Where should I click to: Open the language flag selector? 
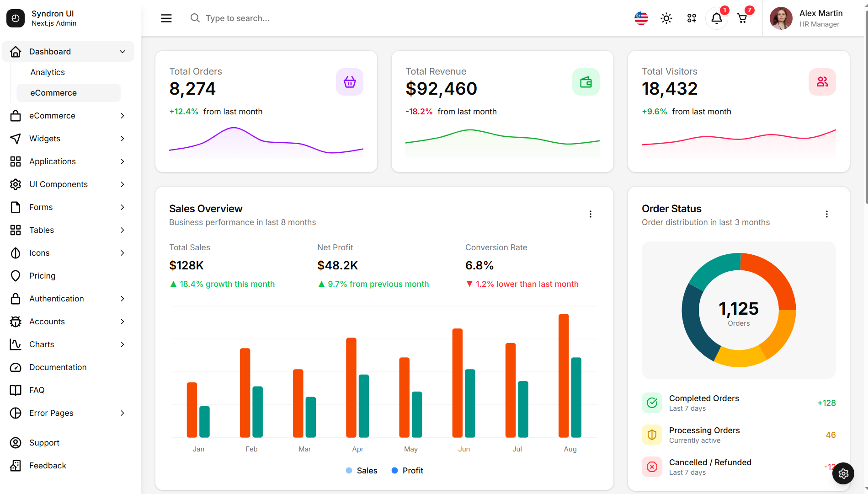[x=641, y=18]
